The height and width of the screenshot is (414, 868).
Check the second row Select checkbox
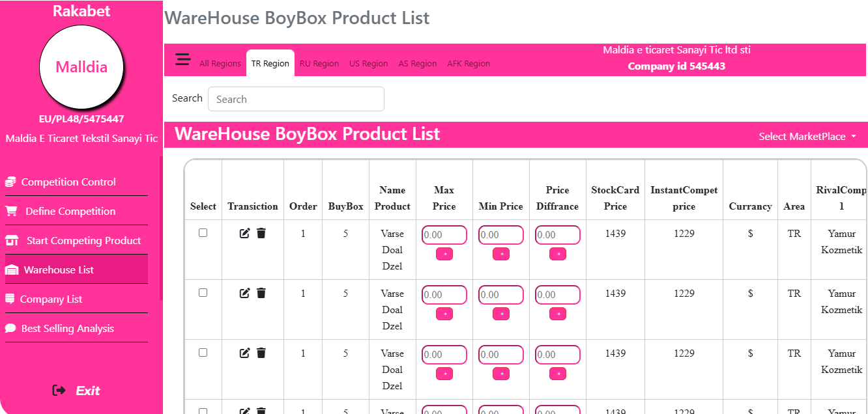[203, 292]
